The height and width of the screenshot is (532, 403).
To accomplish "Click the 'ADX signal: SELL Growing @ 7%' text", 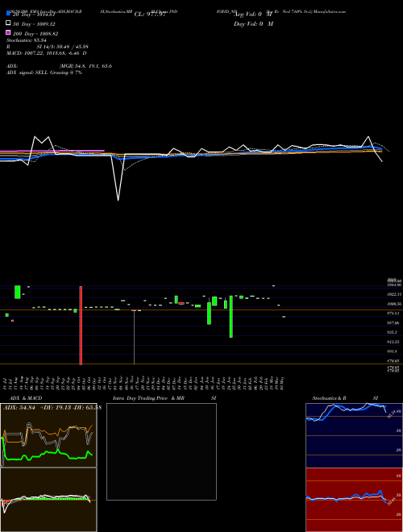I will (x=44, y=73).
